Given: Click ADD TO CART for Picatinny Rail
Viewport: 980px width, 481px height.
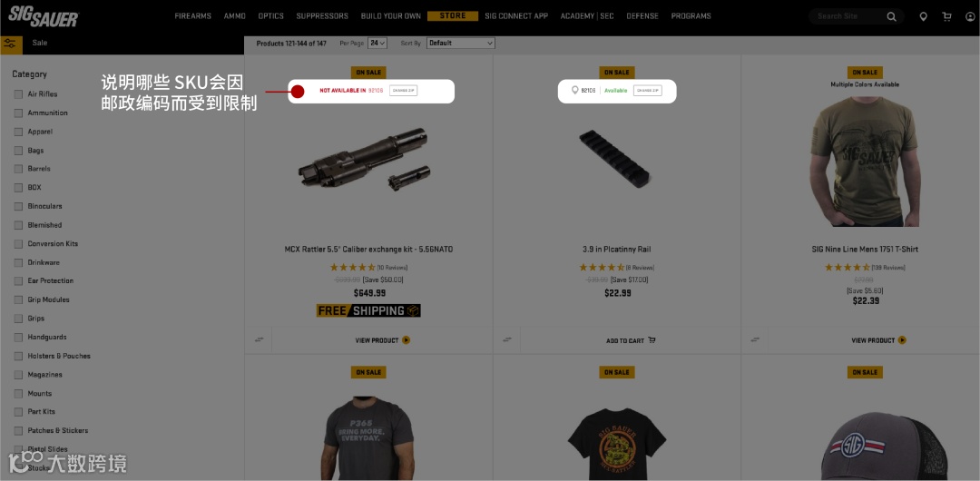Looking at the screenshot, I should click(631, 340).
